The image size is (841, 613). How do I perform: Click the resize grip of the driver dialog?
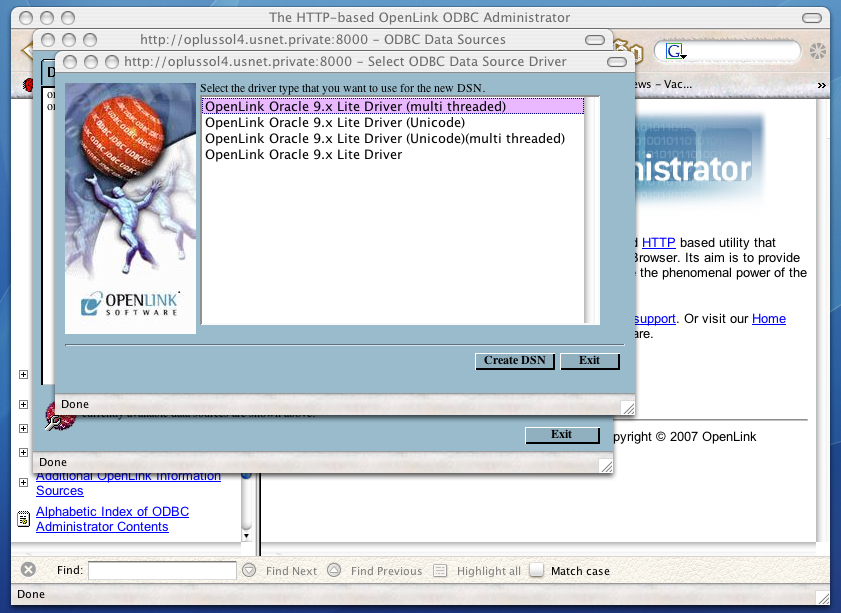tap(628, 408)
